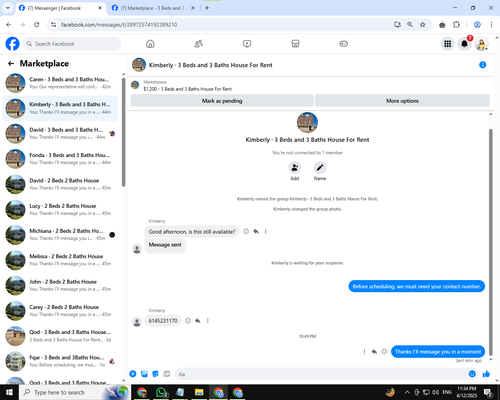React to the 6145231170 message
This screenshot has height=400, width=500.
188,321
